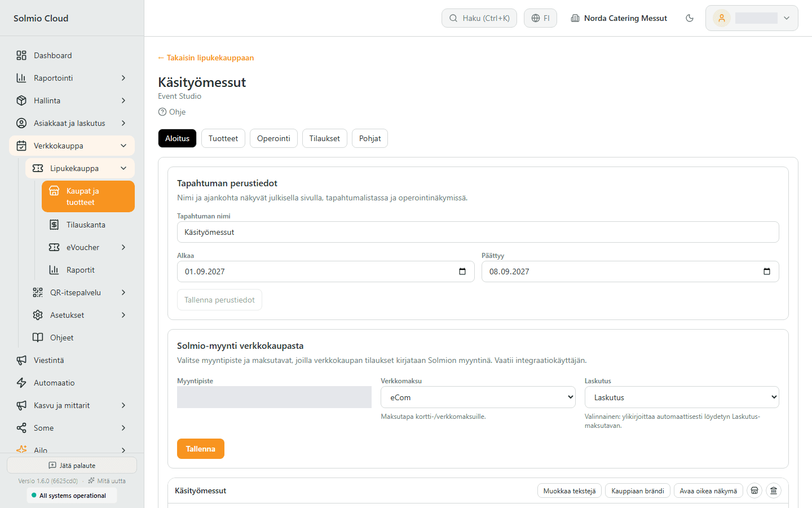The width and height of the screenshot is (812, 508).
Task: Click the Tapahtuman nimi input field
Action: click(x=478, y=232)
